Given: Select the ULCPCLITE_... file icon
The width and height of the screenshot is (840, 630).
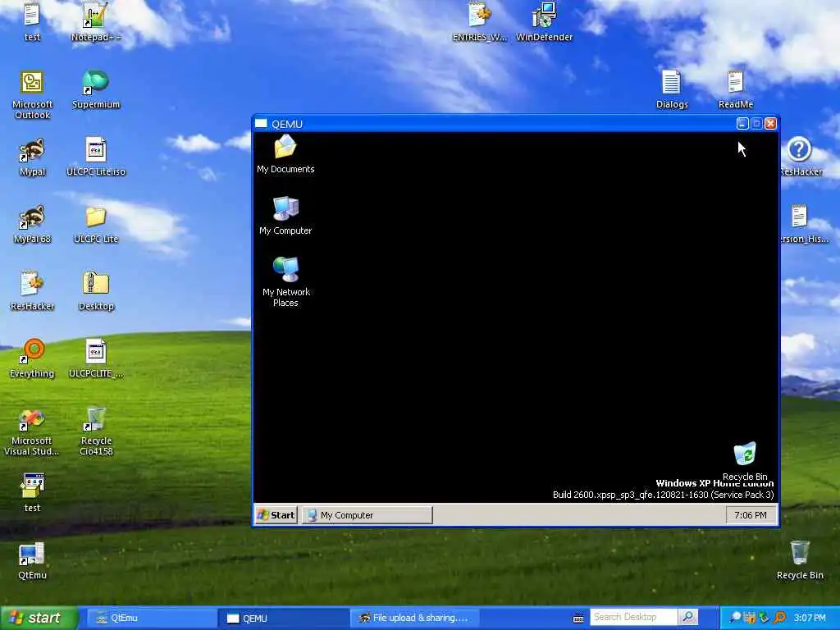Looking at the screenshot, I should (96, 358).
